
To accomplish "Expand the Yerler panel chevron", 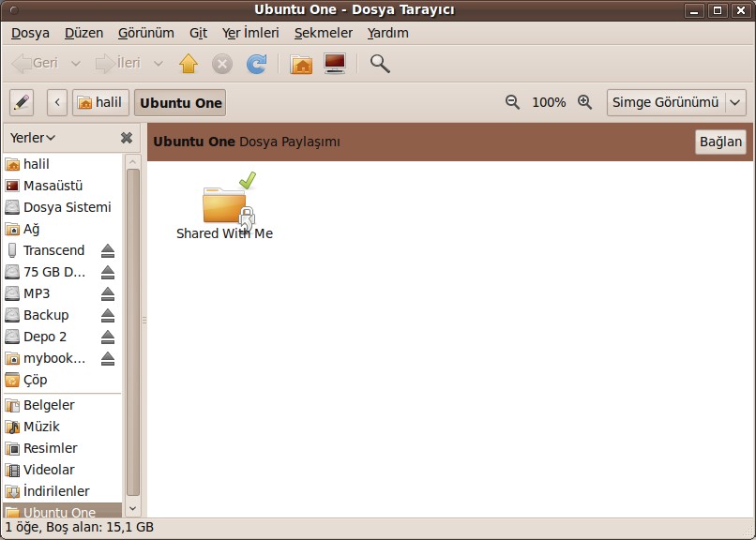I will tap(49, 138).
